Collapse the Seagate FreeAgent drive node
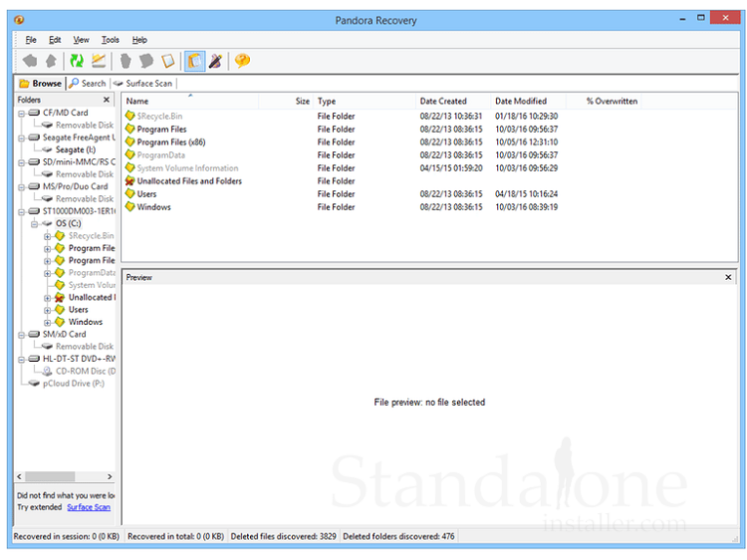Viewport: 747px width, 560px height. (22, 139)
